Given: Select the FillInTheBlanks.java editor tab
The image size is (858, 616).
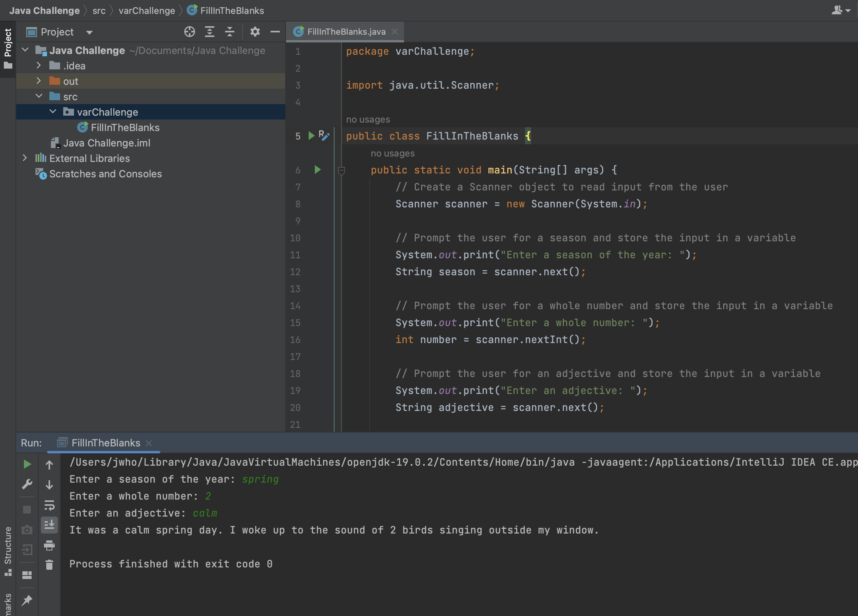Looking at the screenshot, I should tap(346, 32).
